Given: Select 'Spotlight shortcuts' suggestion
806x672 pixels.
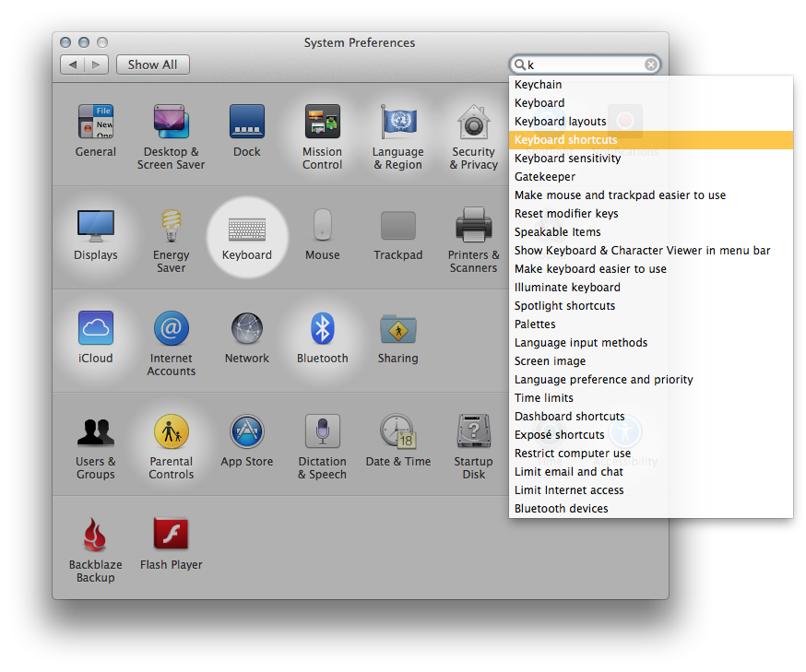Looking at the screenshot, I should (x=564, y=306).
